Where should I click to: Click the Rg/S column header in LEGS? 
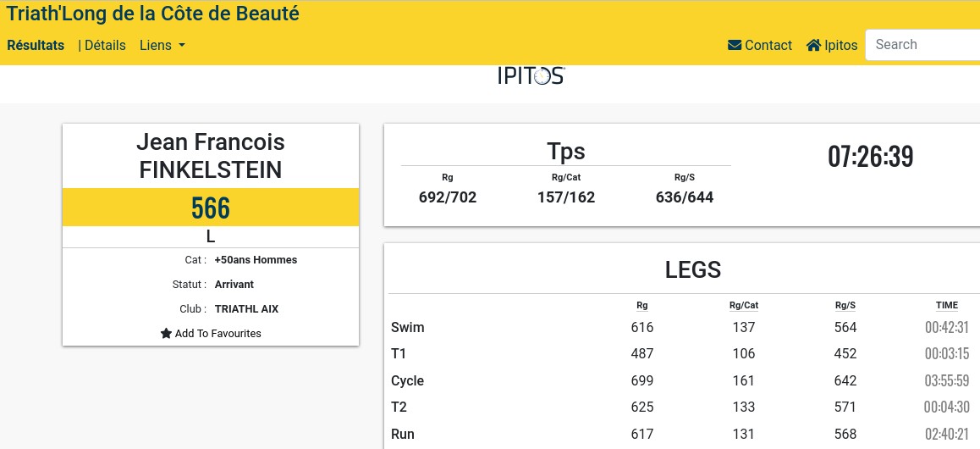coord(845,305)
